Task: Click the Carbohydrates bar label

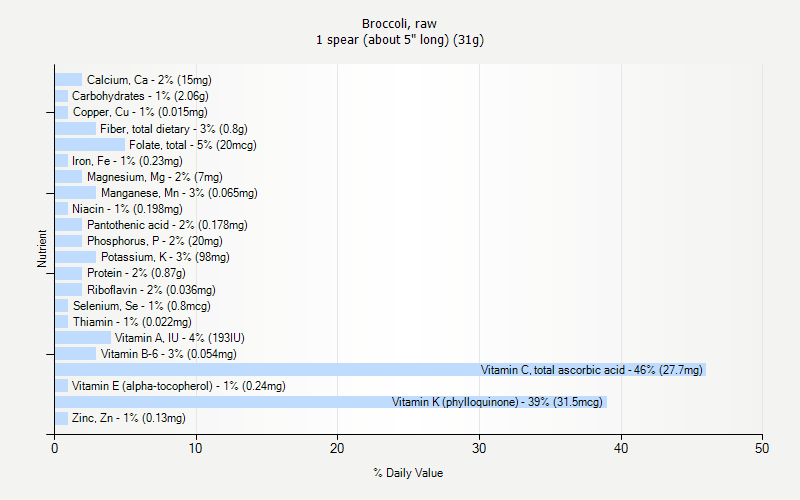Action: pyautogui.click(x=140, y=96)
